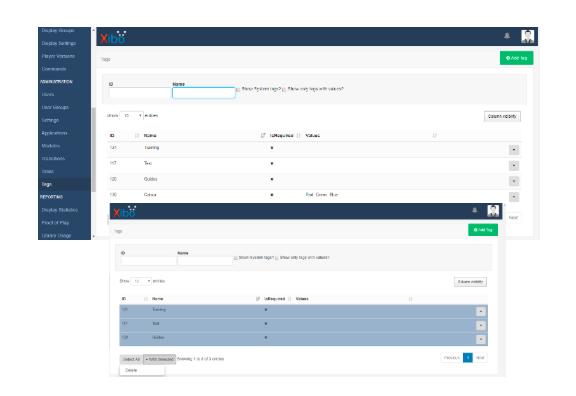Image resolution: width=576 pixels, height=396 pixels.
Task: Toggle Show System tags checkbox in upper window
Action: [x=238, y=89]
